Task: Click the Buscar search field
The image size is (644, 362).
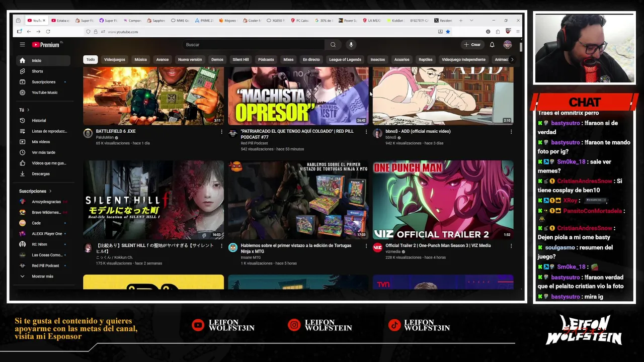Action: coord(254,45)
